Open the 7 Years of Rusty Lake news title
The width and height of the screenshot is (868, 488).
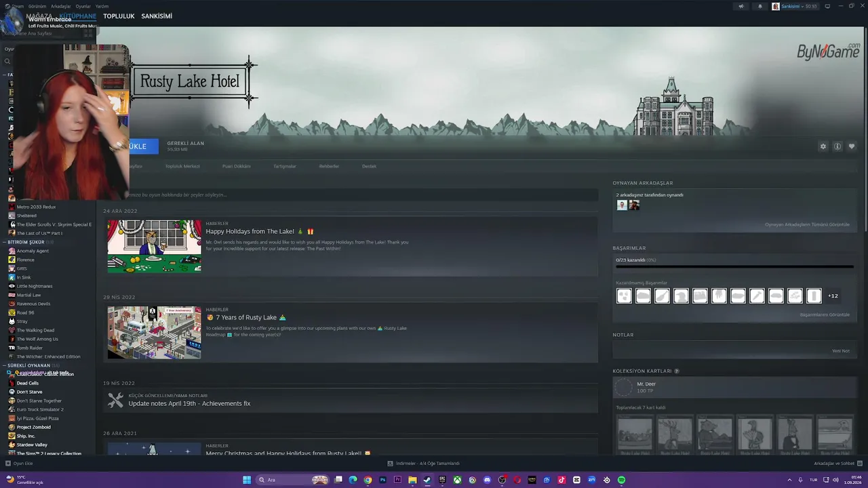pyautogui.click(x=246, y=317)
